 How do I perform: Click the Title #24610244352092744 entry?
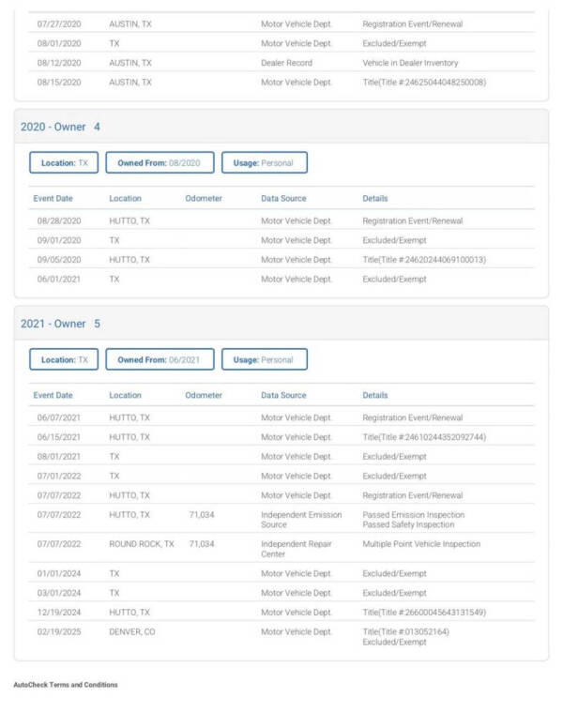(424, 437)
